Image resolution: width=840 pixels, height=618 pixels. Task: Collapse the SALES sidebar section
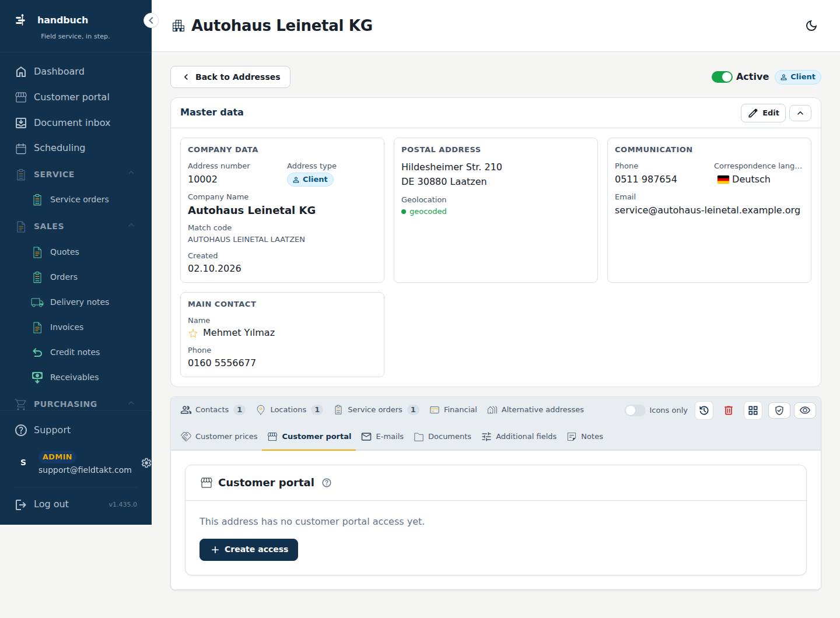point(131,226)
